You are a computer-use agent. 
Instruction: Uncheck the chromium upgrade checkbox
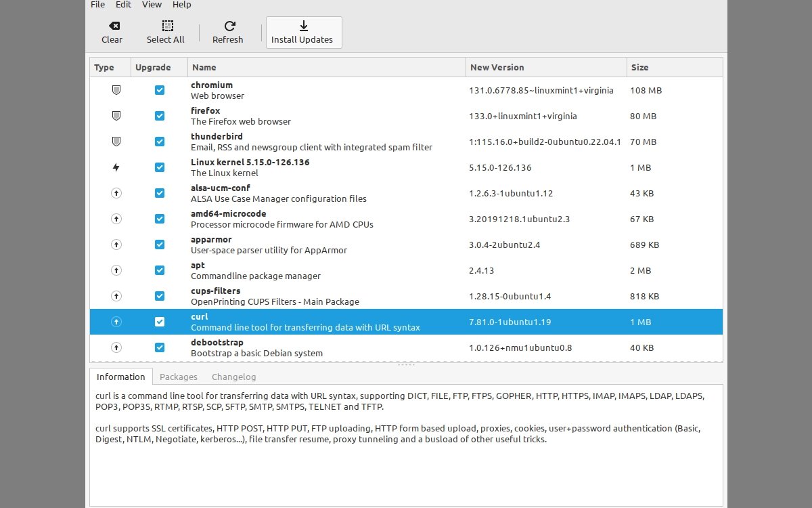click(160, 90)
